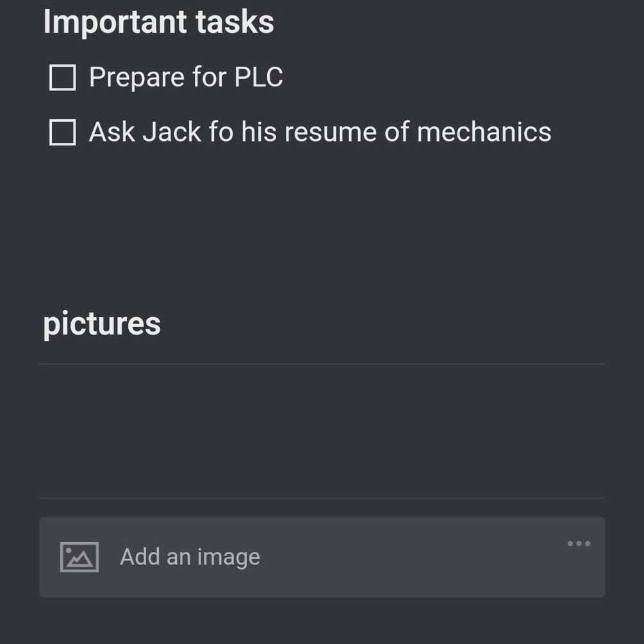This screenshot has height=644, width=644.
Task: Click the divider above the image block
Action: click(x=320, y=498)
